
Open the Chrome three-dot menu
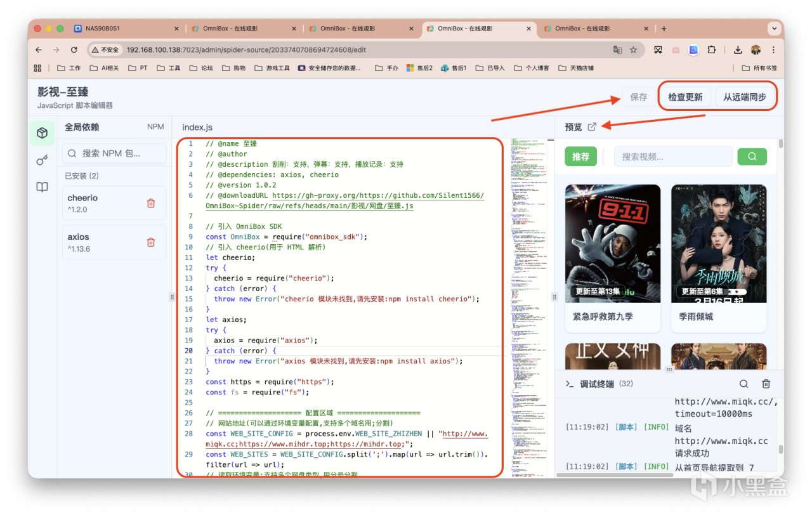773,49
